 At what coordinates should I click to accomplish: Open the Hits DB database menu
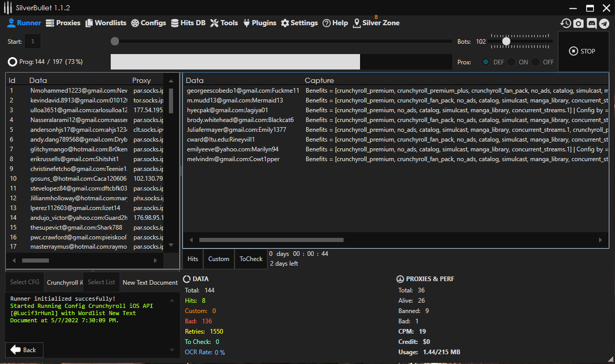189,23
